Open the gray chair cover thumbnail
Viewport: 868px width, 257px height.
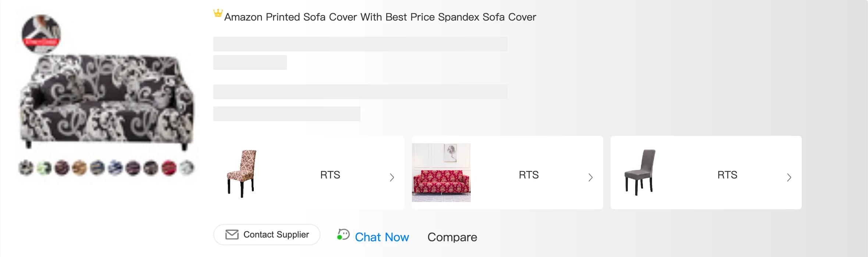640,172
